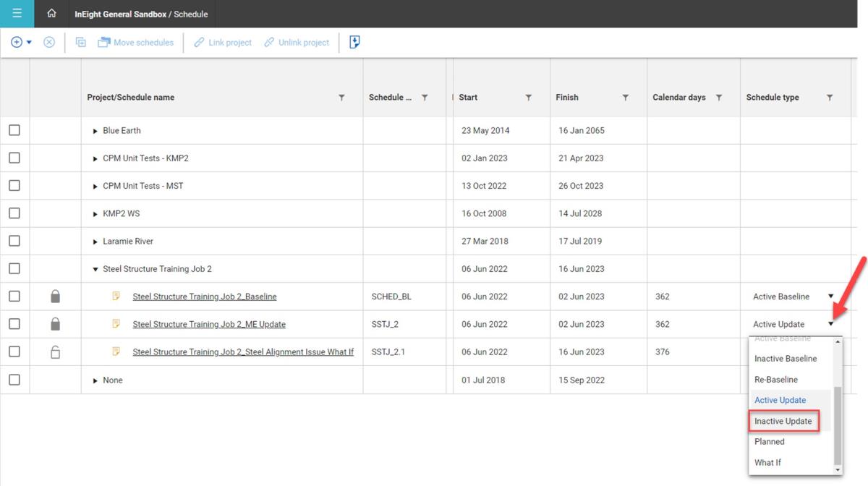Choose Inactive Update from the dropdown list

point(783,421)
